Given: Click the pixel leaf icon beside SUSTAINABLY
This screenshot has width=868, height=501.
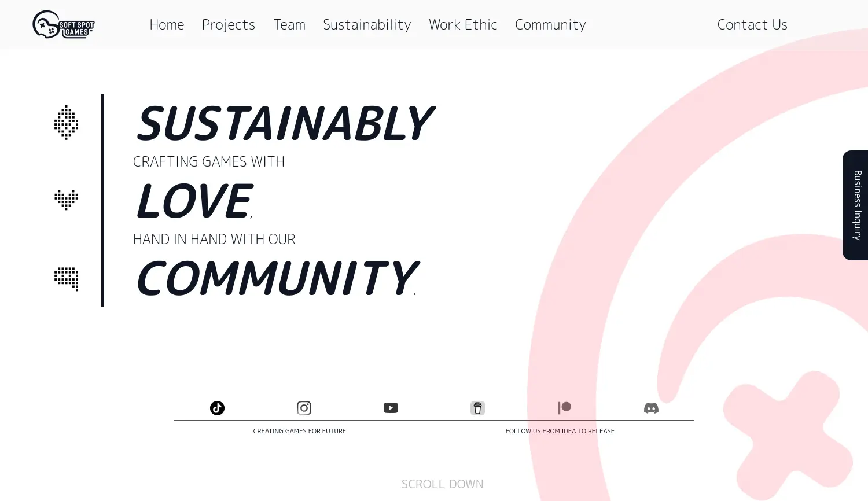Looking at the screenshot, I should coord(66,123).
